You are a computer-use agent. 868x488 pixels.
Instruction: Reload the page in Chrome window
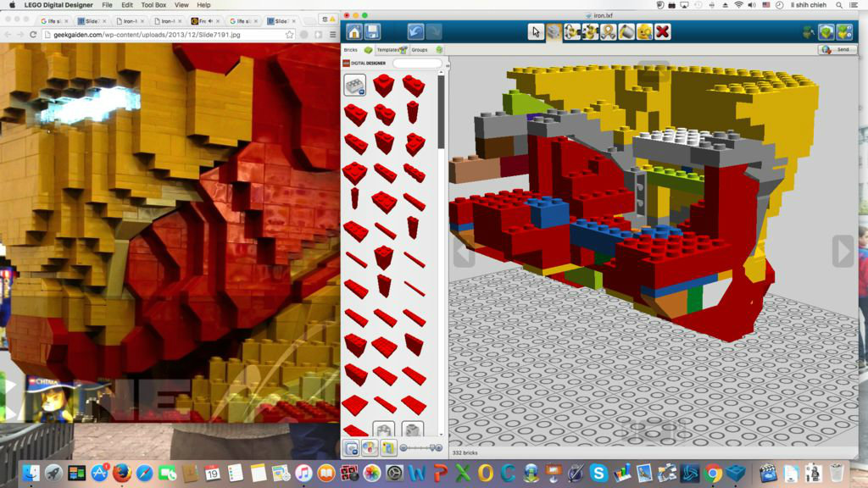33,34
